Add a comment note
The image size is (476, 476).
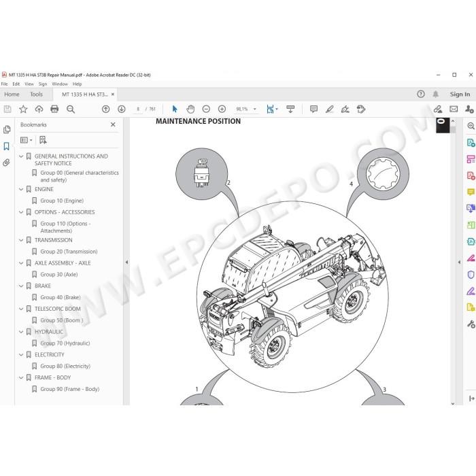point(313,109)
